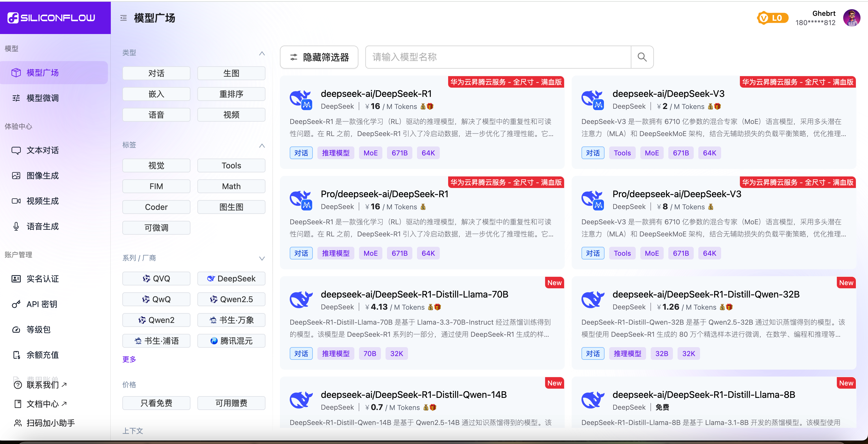
Task: Open the deepseek-ai/DeepSeek-R1 model card
Action: 376,94
